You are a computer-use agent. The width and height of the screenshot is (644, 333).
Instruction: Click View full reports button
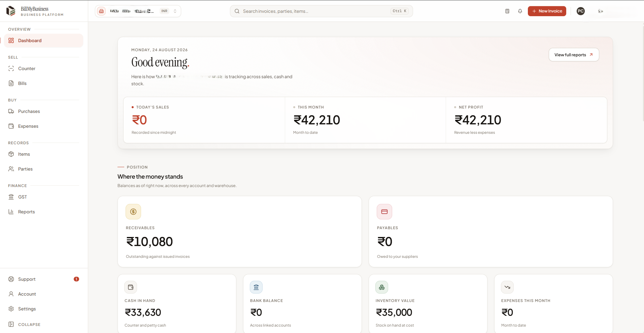[574, 55]
